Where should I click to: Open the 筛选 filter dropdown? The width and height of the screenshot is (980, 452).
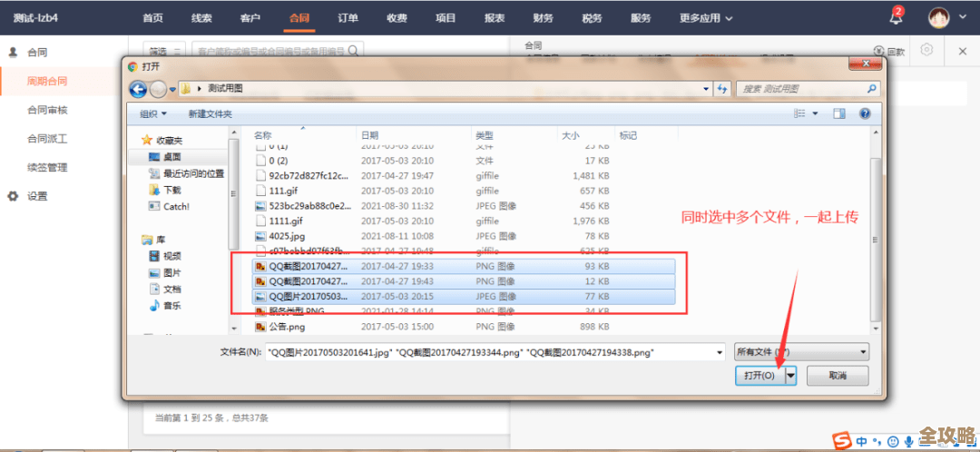click(x=165, y=51)
